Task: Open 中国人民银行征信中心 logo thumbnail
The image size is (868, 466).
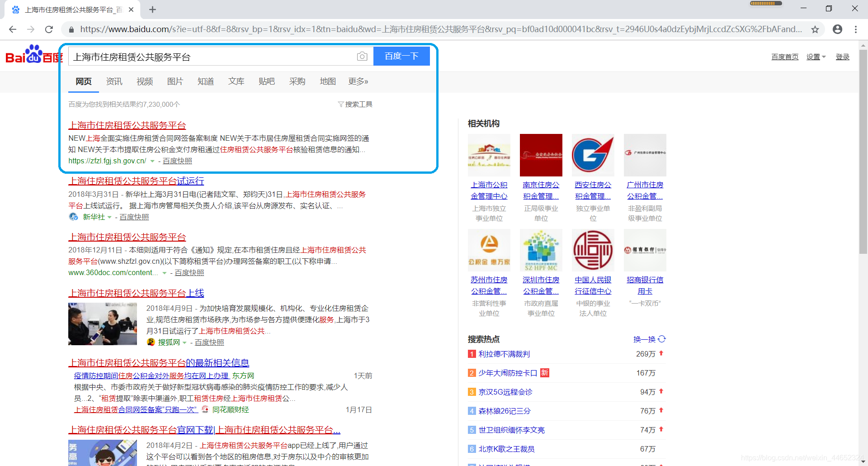Action: click(593, 250)
